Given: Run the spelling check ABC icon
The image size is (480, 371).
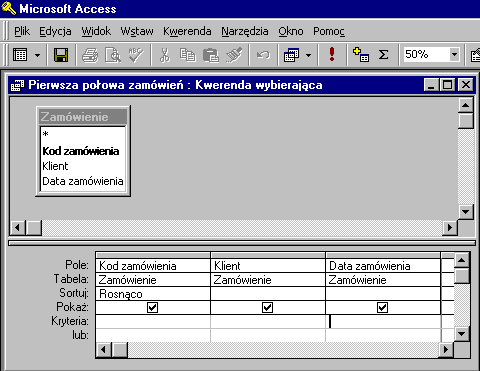Looking at the screenshot, I should coord(136,55).
